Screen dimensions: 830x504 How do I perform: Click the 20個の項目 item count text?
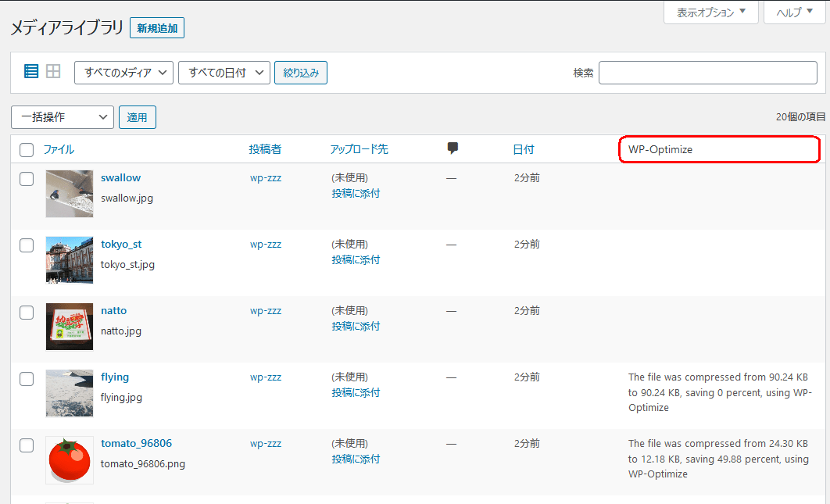coord(800,117)
